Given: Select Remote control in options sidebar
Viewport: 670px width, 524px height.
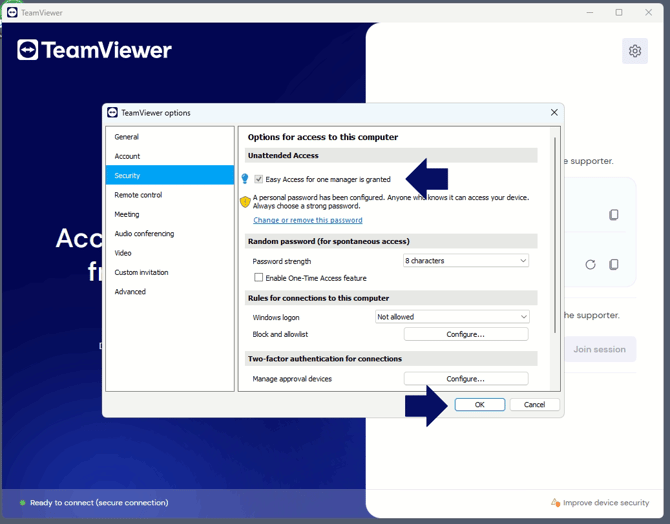Looking at the screenshot, I should pyautogui.click(x=170, y=195).
